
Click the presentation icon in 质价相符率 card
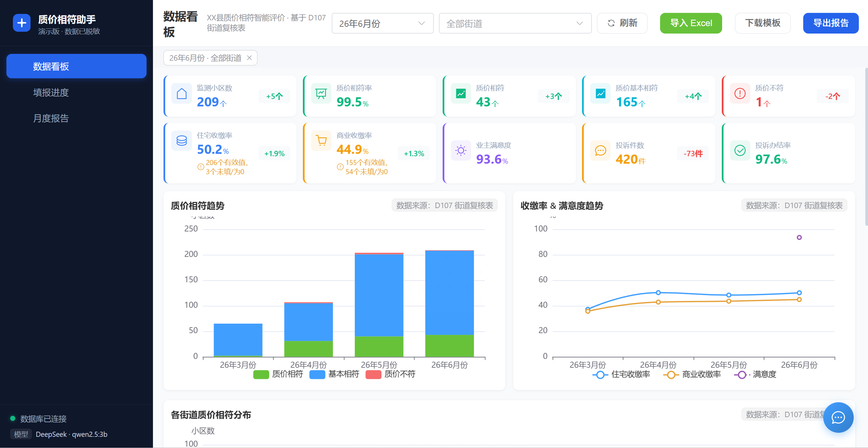(x=321, y=94)
